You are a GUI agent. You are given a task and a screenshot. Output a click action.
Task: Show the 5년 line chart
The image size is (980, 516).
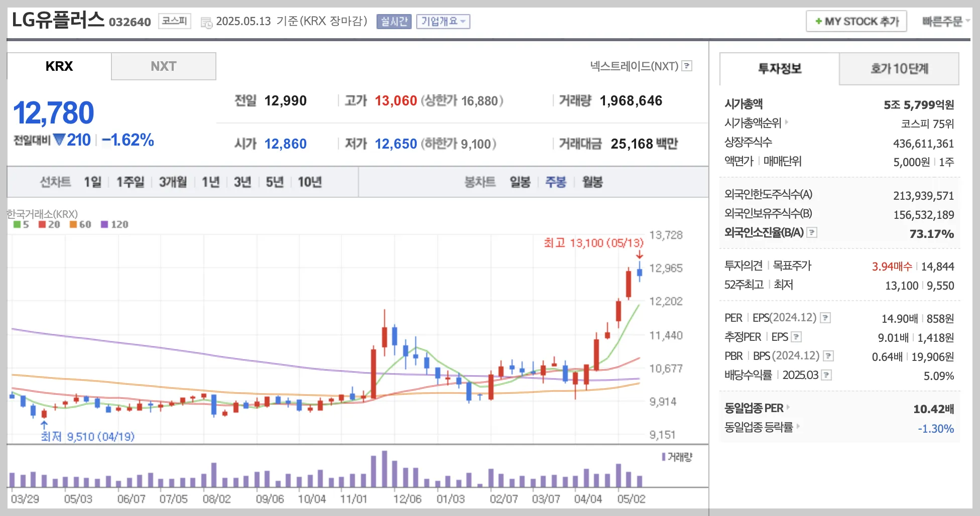point(275,182)
